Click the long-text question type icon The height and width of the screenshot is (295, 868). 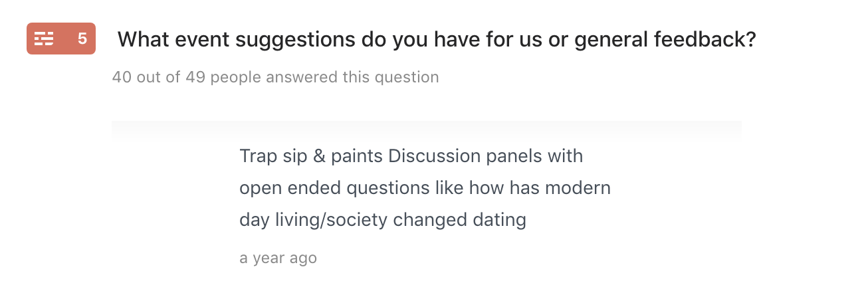[x=44, y=39]
